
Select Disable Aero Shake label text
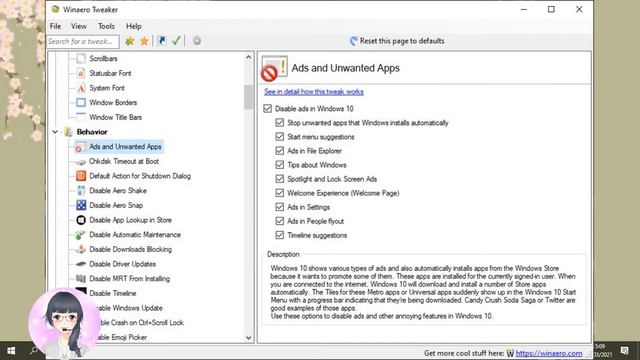118,191
